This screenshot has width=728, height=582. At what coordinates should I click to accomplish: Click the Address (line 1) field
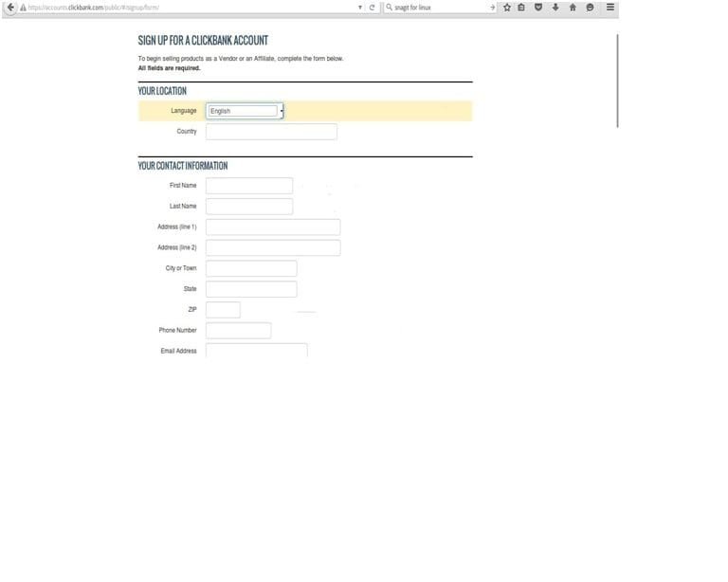[273, 227]
